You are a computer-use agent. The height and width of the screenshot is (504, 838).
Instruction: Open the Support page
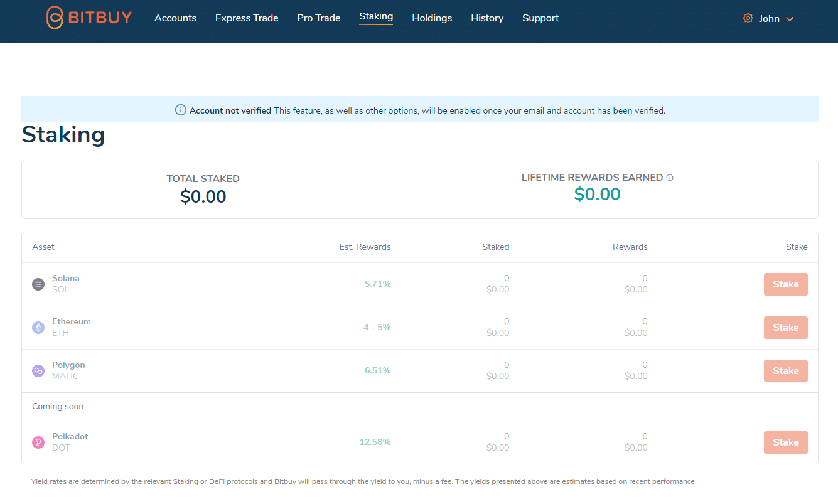[x=540, y=18]
